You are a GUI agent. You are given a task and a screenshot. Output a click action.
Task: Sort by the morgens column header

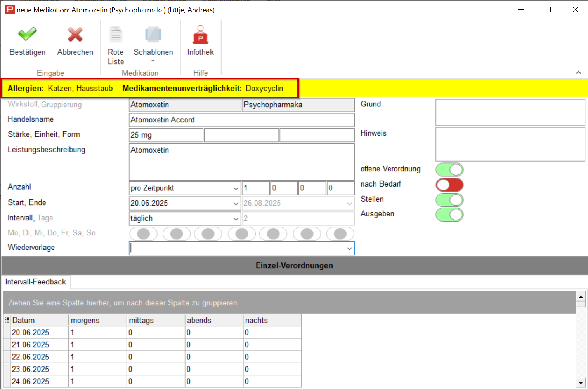coord(97,320)
